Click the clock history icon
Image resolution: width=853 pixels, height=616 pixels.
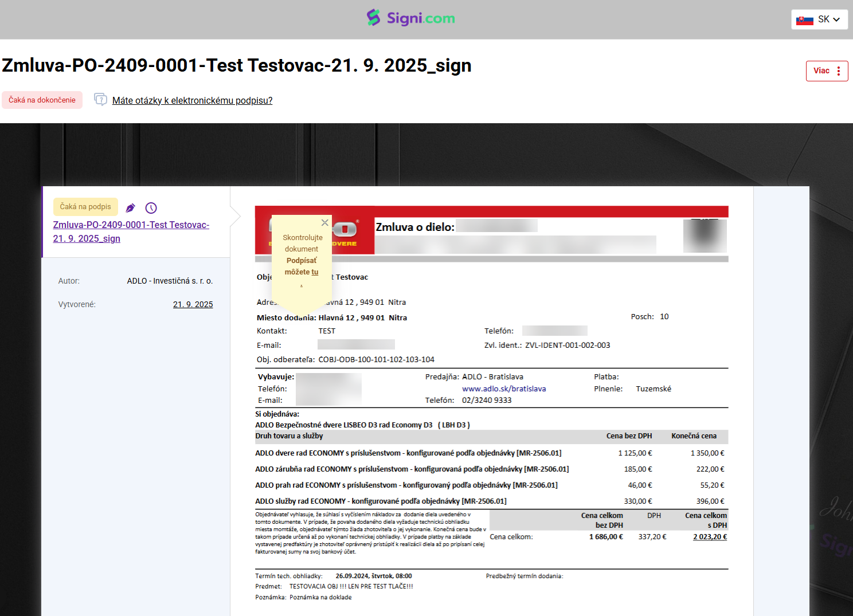[151, 208]
